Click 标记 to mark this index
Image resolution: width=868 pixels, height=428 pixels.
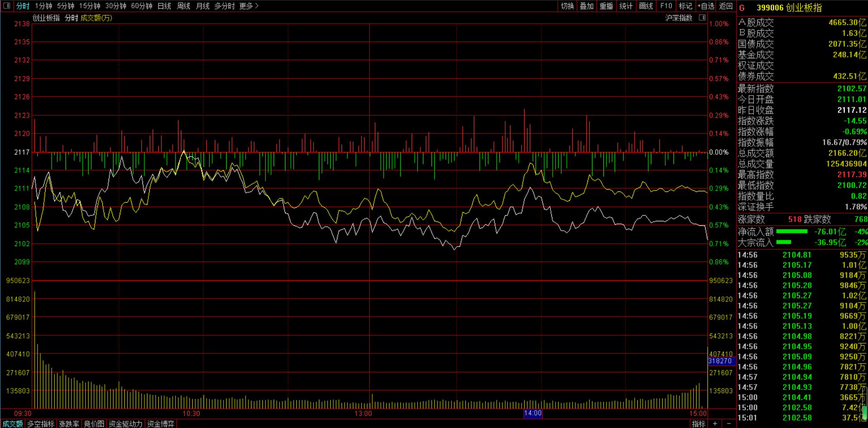685,6
